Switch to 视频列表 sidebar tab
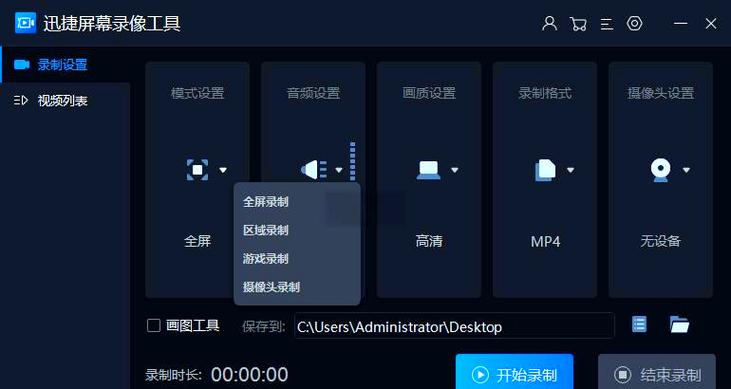 tap(65, 100)
